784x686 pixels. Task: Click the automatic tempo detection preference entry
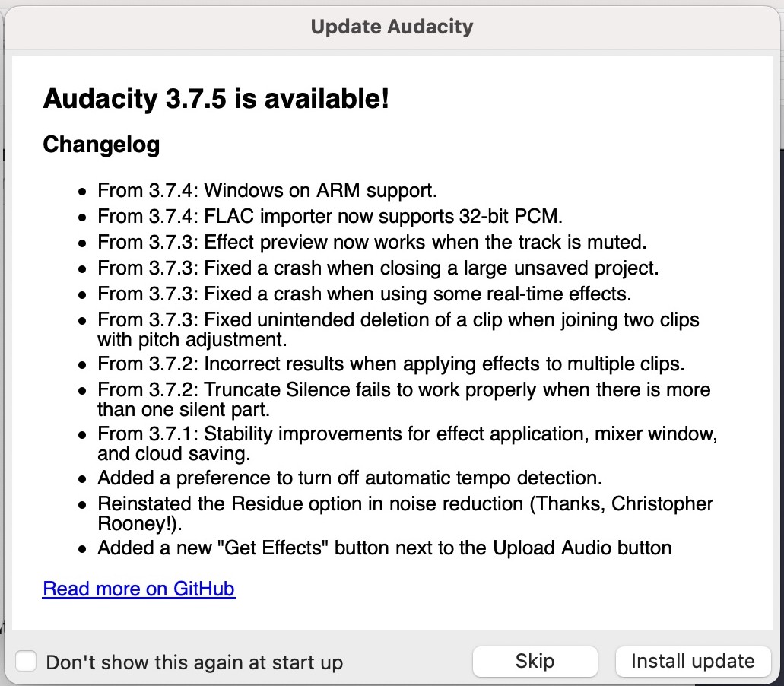350,478
